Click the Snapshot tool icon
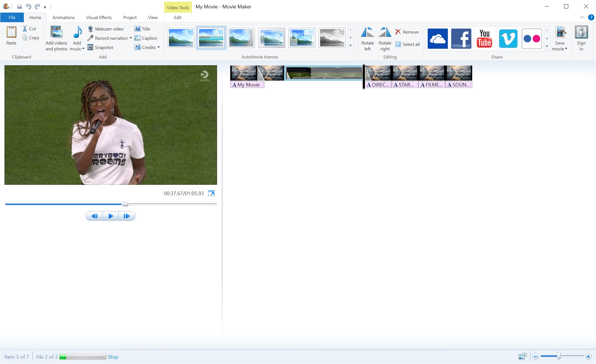 click(90, 47)
